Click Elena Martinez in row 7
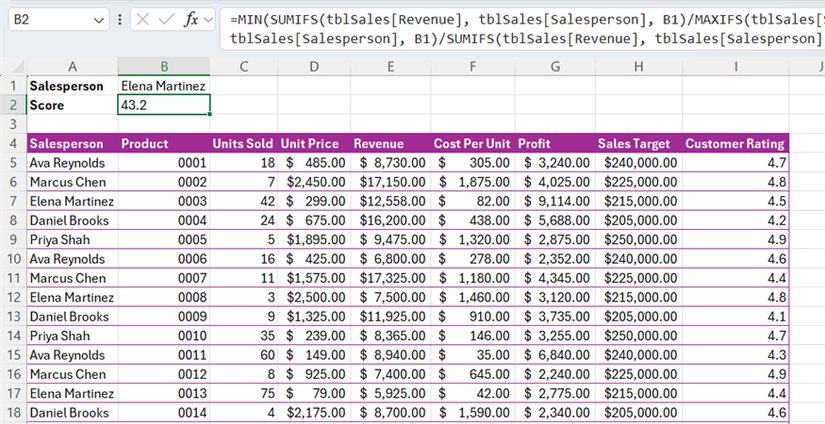The width and height of the screenshot is (825, 424). [72, 201]
